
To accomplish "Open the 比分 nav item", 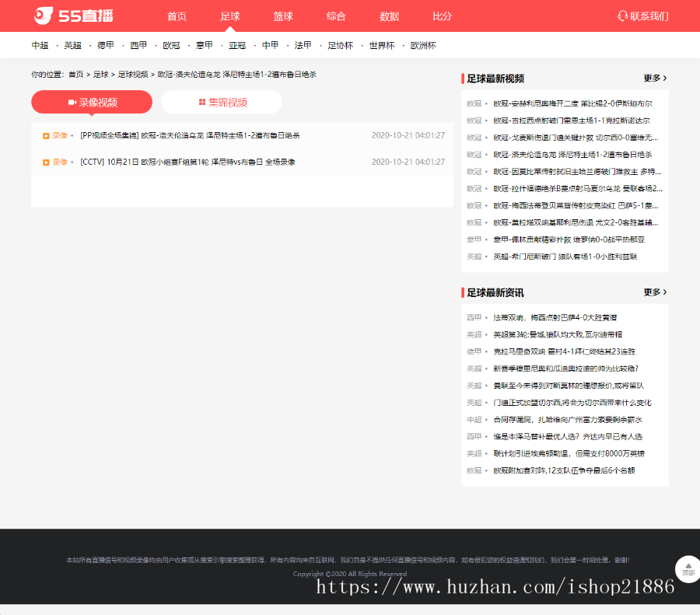I will (443, 16).
